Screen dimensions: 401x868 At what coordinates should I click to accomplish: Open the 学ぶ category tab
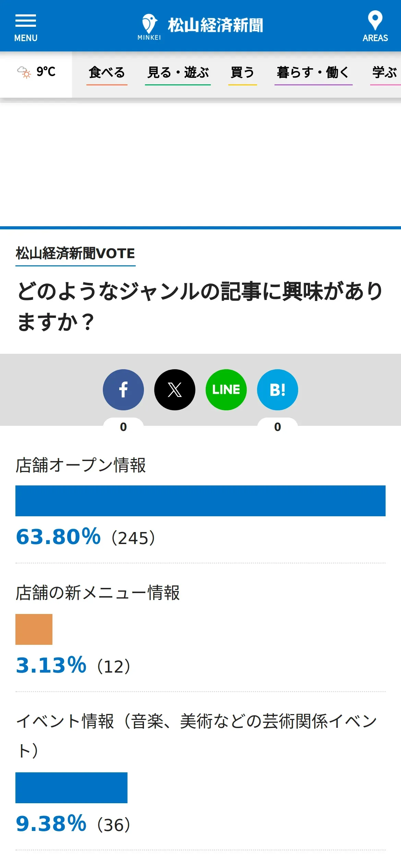385,73
